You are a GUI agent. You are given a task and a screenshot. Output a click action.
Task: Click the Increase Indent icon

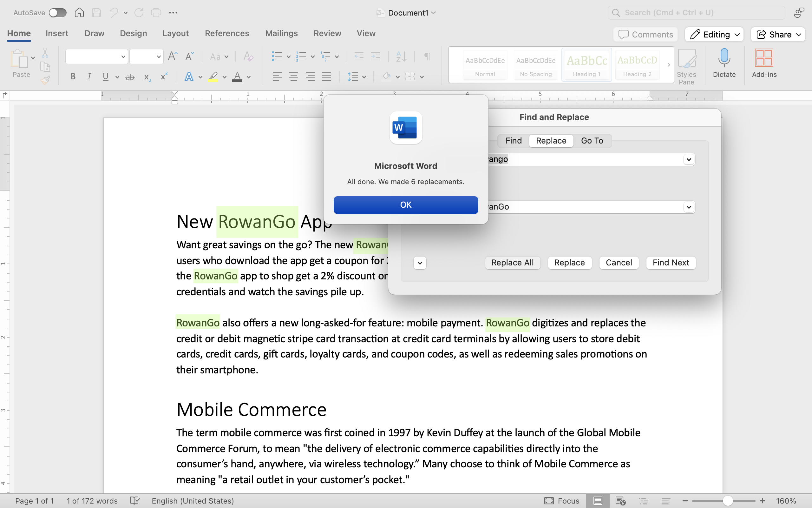376,56
